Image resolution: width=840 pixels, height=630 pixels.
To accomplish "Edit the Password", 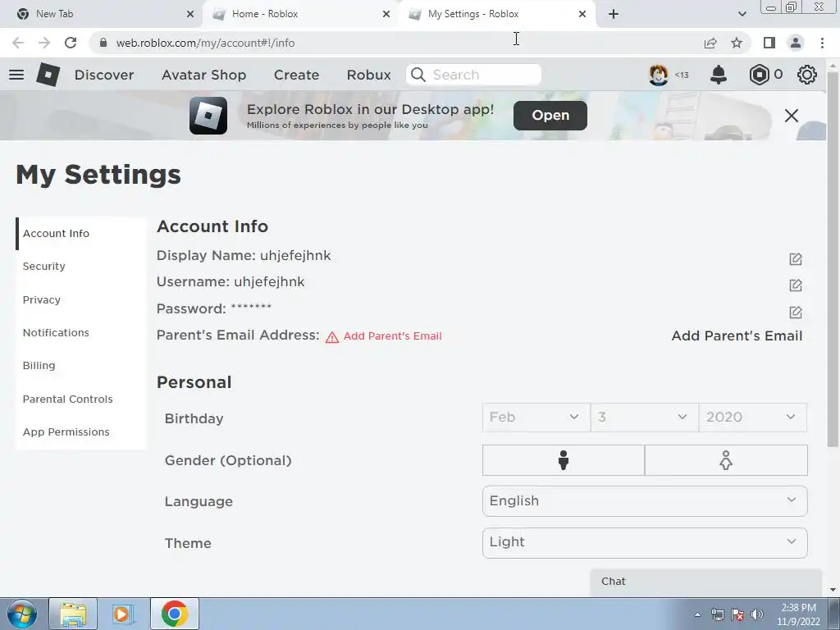I will 796,313.
